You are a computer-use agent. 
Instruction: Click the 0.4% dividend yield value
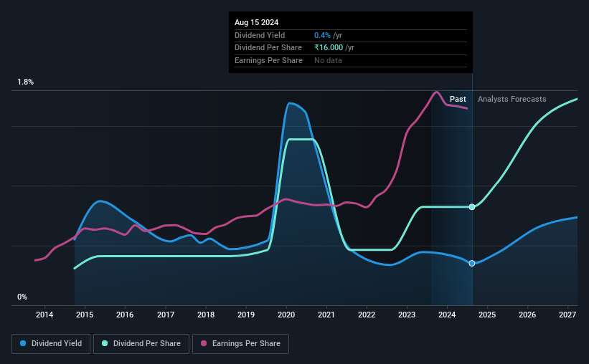click(x=322, y=35)
